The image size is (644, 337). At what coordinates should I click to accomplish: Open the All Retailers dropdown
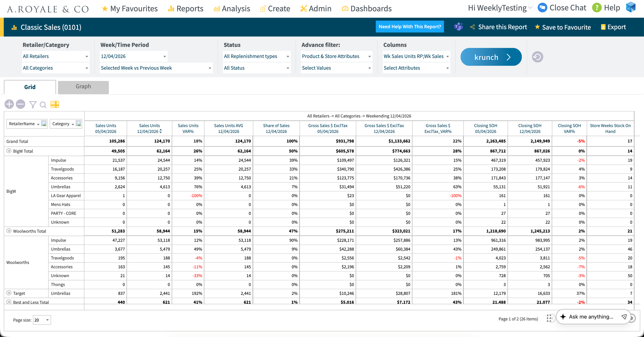coord(56,56)
